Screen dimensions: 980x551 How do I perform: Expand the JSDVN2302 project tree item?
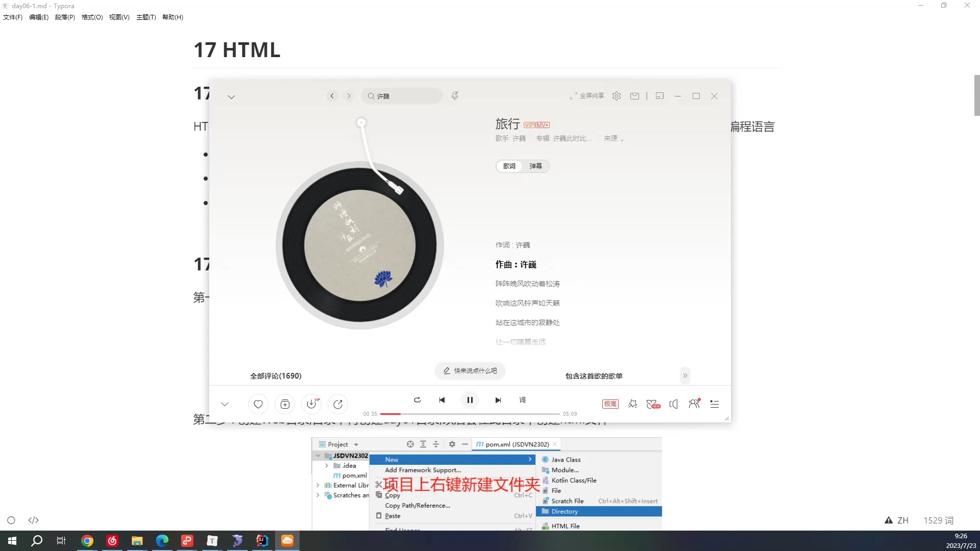(317, 456)
